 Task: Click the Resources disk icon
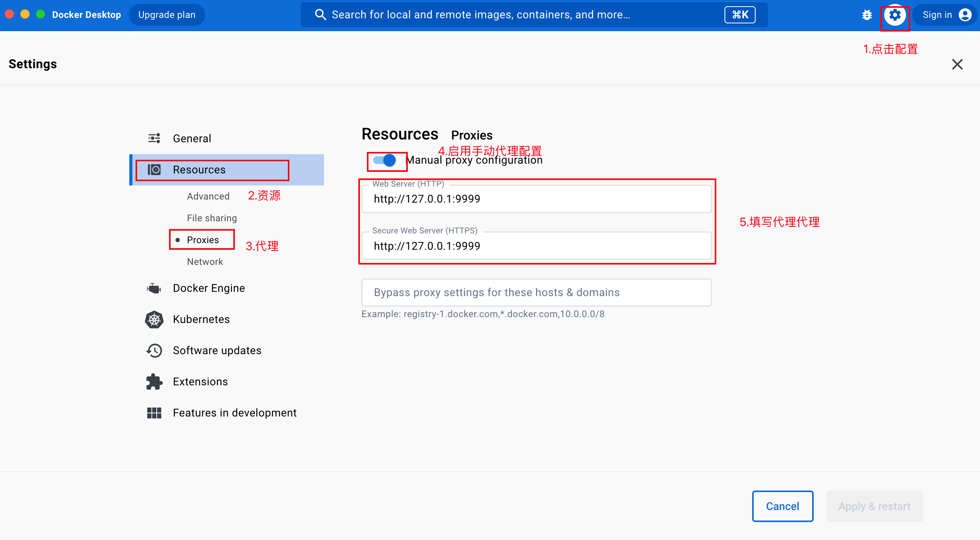point(154,170)
